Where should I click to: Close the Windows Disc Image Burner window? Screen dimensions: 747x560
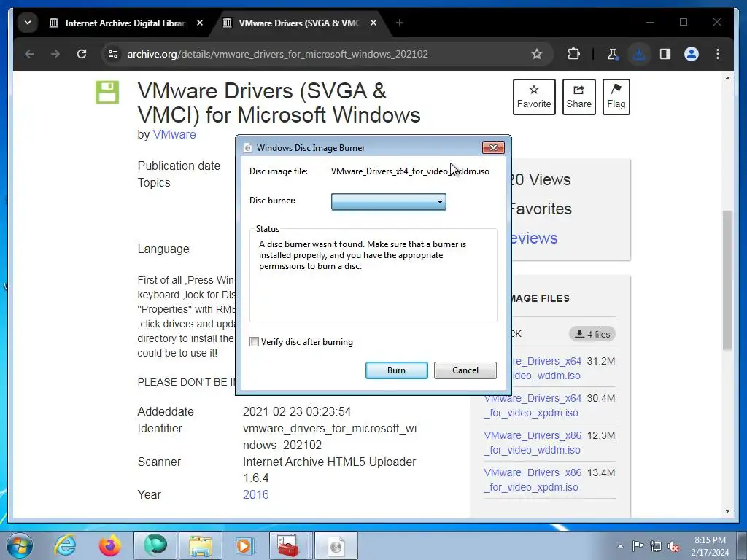[493, 148]
